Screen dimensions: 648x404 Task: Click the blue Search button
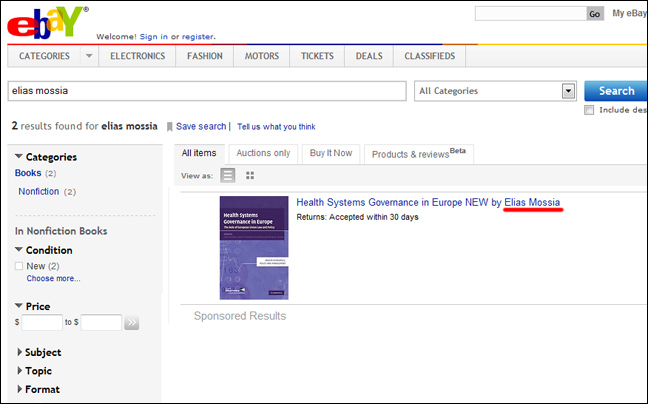pyautogui.click(x=615, y=91)
